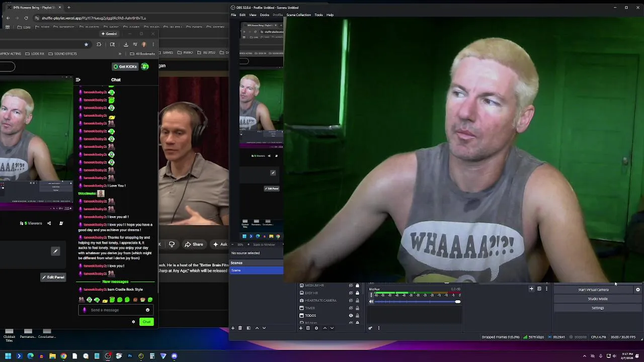
Task: Open scene transition properties three-dot menu
Action: 546,289
